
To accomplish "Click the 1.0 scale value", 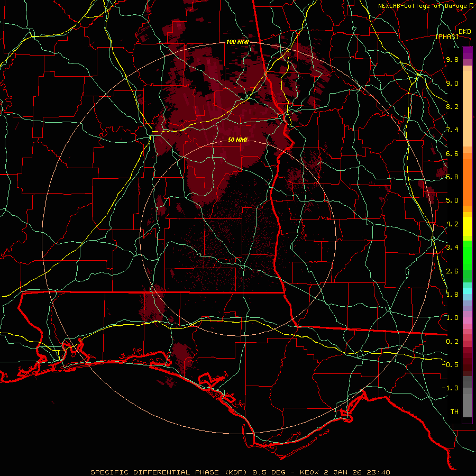I will 452,318.
